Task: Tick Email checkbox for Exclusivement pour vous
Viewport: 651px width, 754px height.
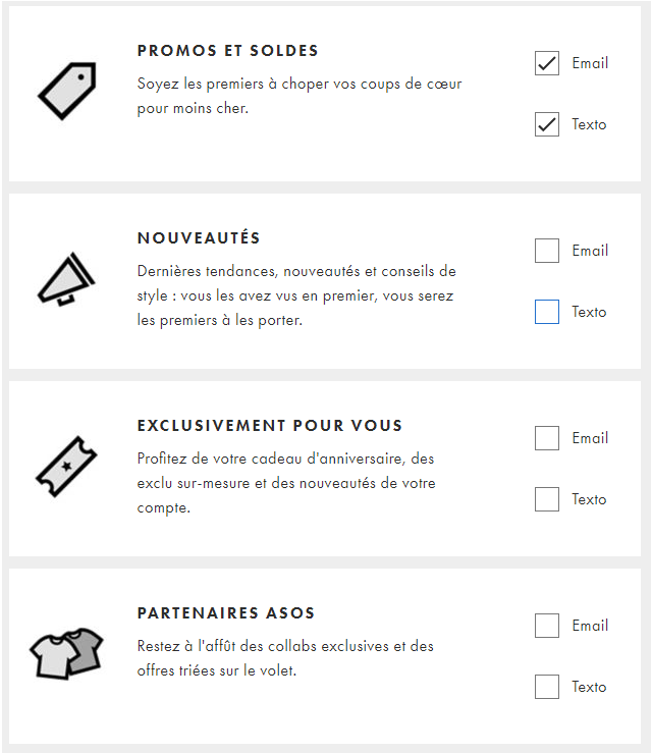Action: click(547, 438)
